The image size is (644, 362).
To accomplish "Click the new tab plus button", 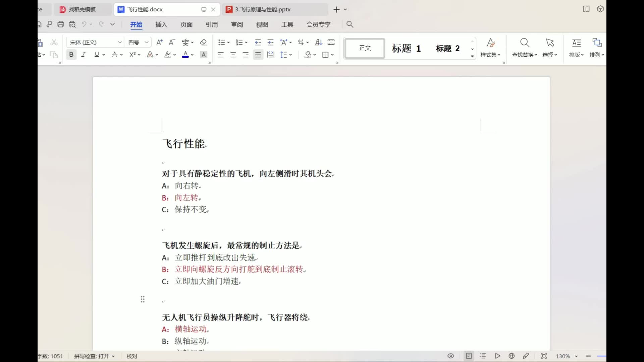I will tap(336, 9).
